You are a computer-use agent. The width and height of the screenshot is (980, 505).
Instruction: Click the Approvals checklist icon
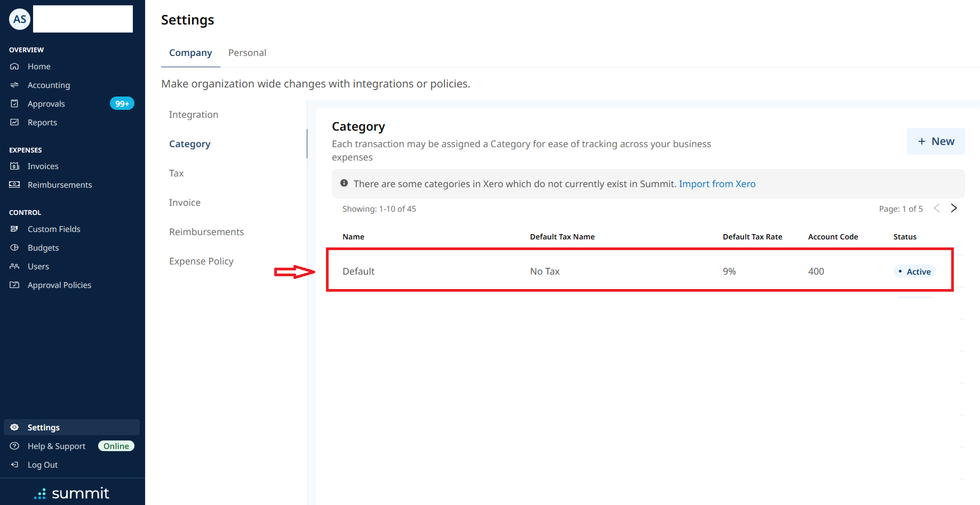tap(14, 103)
